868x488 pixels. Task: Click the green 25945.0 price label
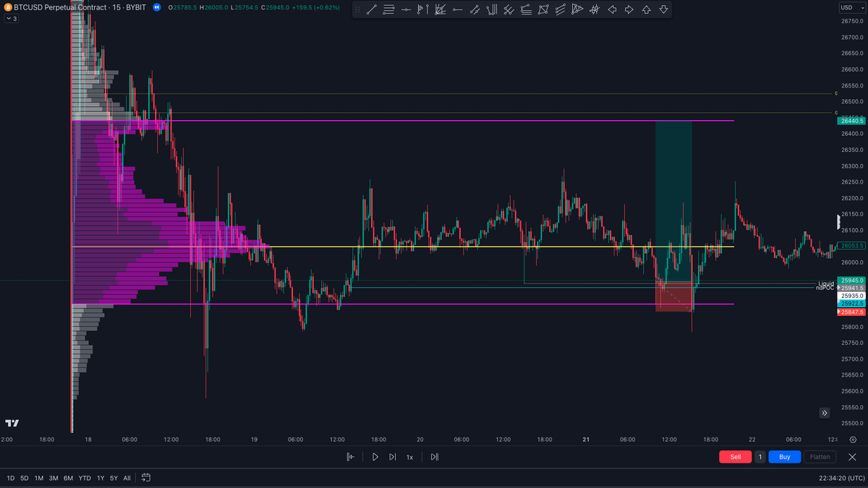pos(852,280)
